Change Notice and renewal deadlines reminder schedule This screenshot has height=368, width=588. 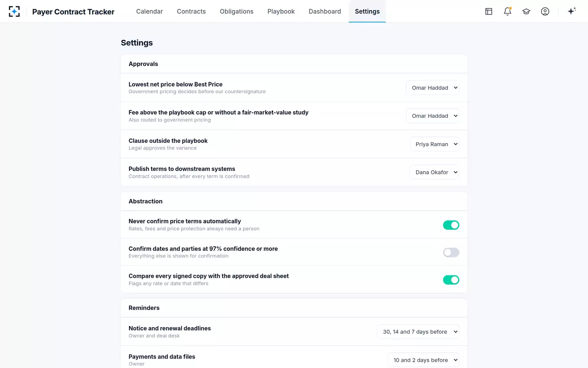coord(418,332)
